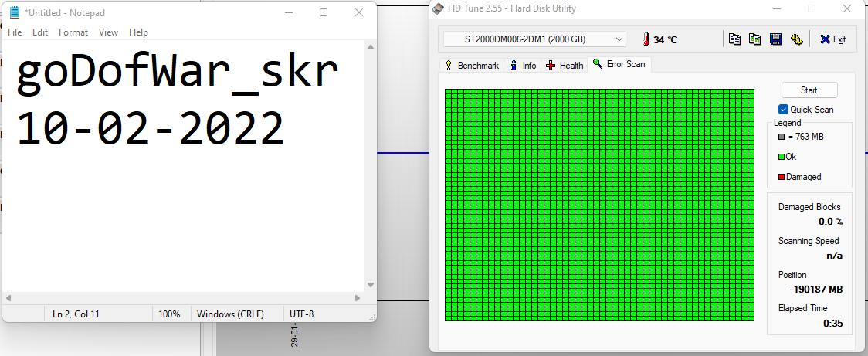Click Notepad vertical scrollbar up arrow
868x356 pixels.
coord(371,47)
